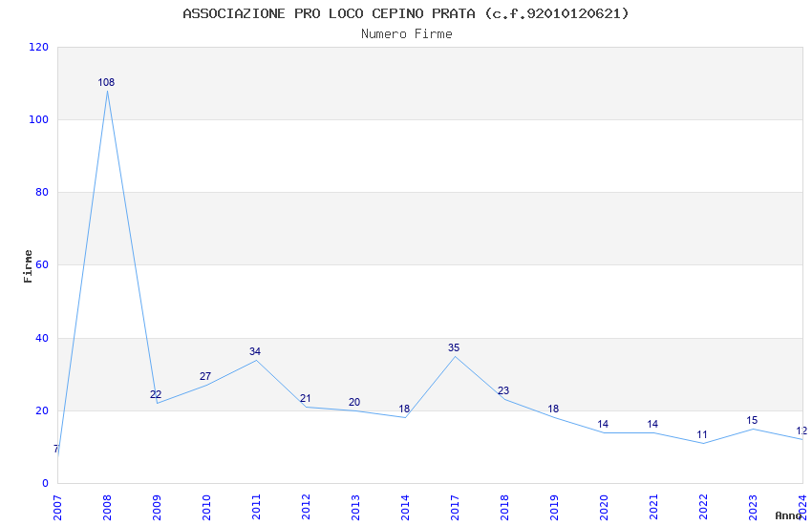Viewport: 812px width, 525px height.
Task: Select the 2017 year label on x-axis
Action: [455, 508]
